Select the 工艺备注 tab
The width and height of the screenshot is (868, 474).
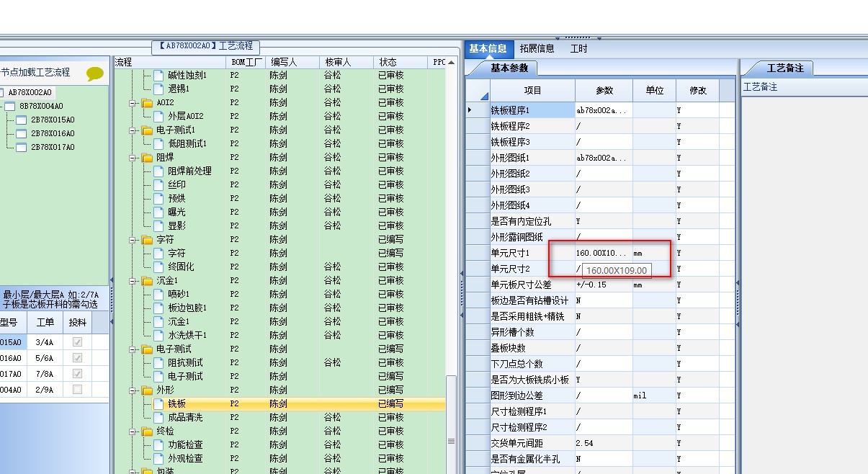pos(785,68)
